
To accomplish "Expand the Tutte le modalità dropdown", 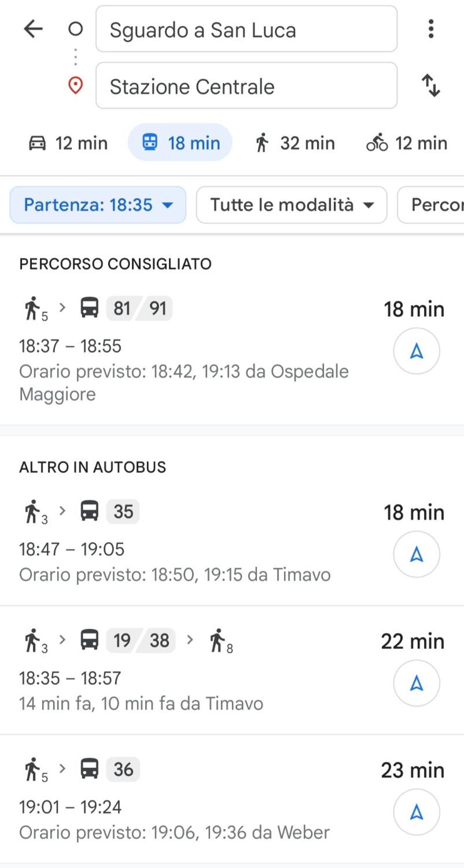I will coord(292,205).
